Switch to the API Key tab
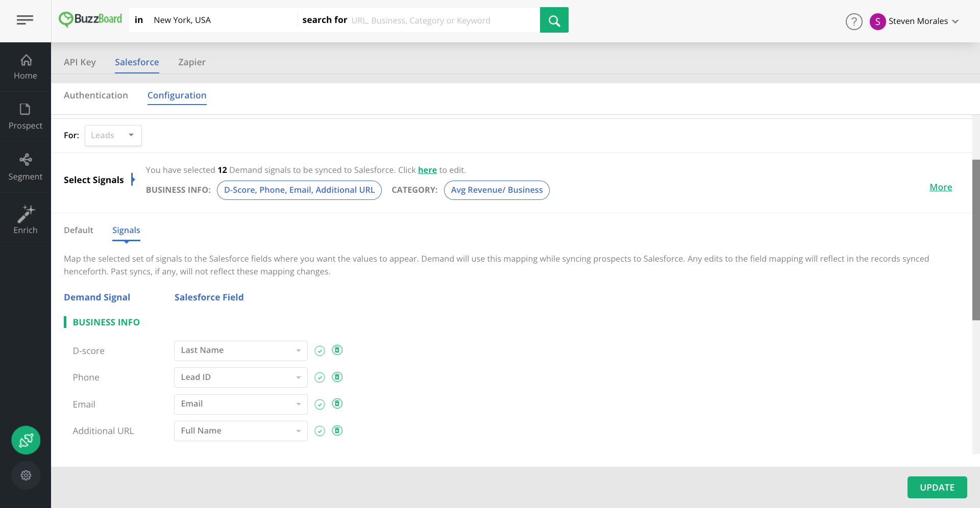980x508 pixels. tap(80, 62)
